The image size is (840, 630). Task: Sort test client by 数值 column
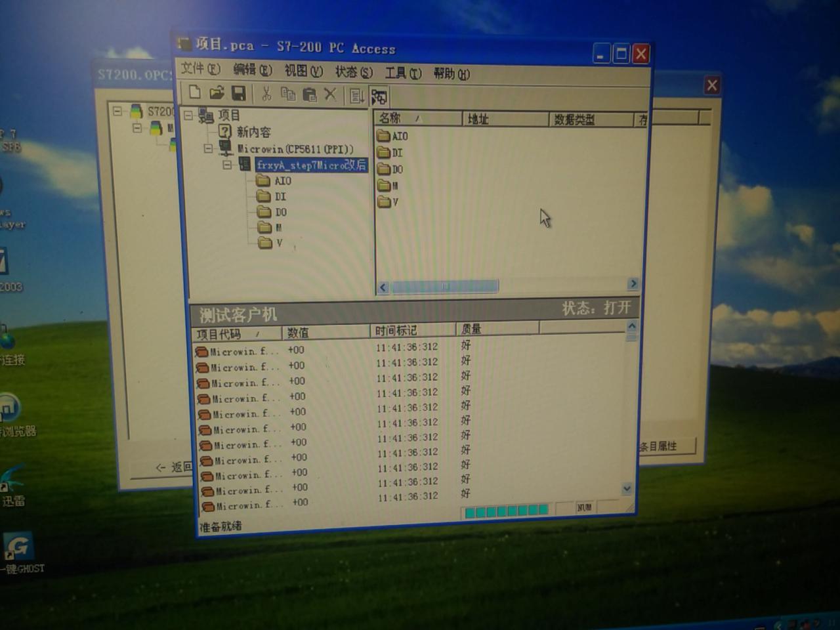click(326, 332)
